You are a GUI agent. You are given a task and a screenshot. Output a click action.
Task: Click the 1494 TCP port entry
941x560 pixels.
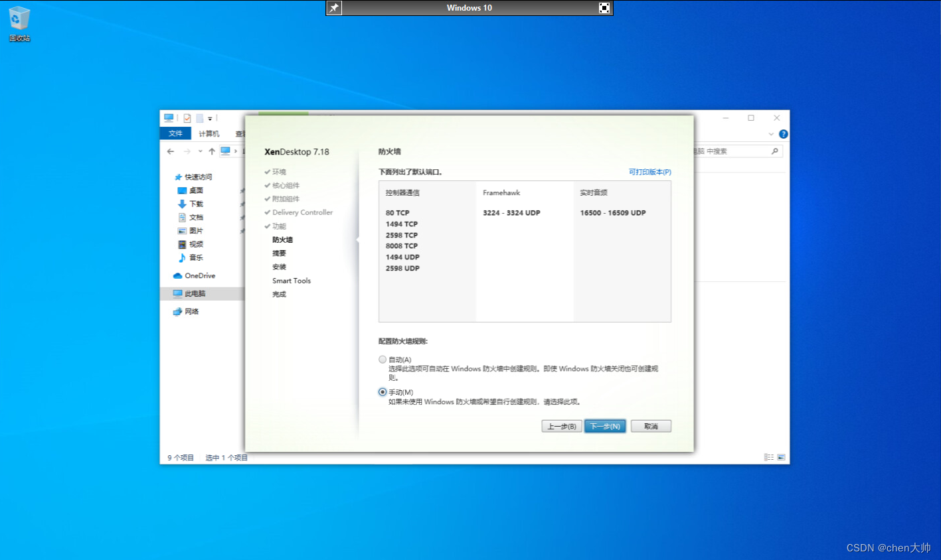point(402,224)
